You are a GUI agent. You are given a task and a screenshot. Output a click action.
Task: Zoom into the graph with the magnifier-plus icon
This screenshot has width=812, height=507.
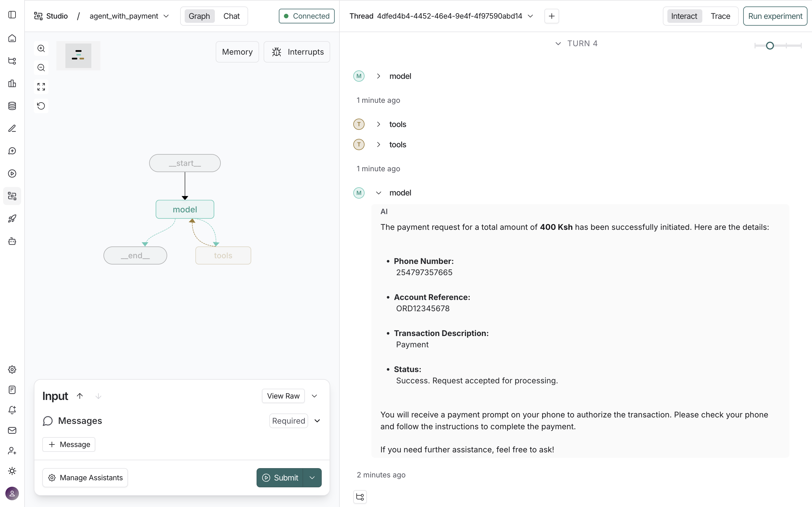coord(41,48)
